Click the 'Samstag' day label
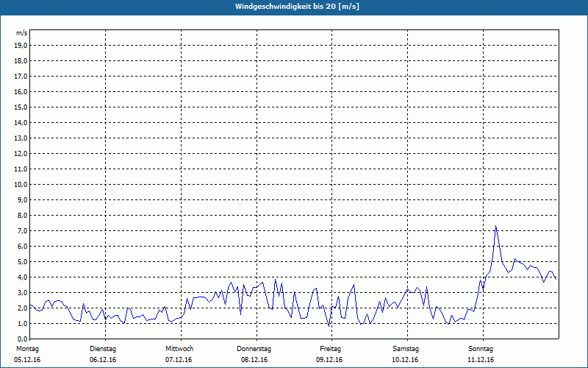This screenshot has width=588, height=368. (406, 349)
